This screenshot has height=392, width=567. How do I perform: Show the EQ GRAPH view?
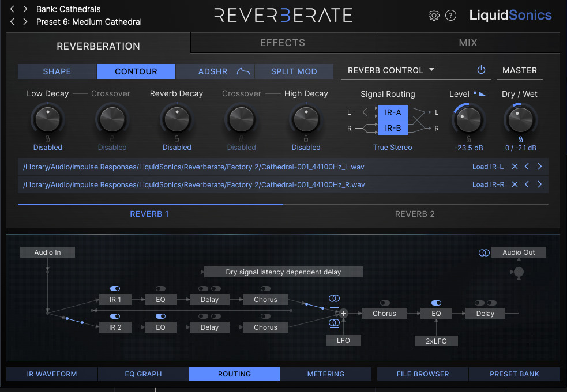click(x=143, y=374)
